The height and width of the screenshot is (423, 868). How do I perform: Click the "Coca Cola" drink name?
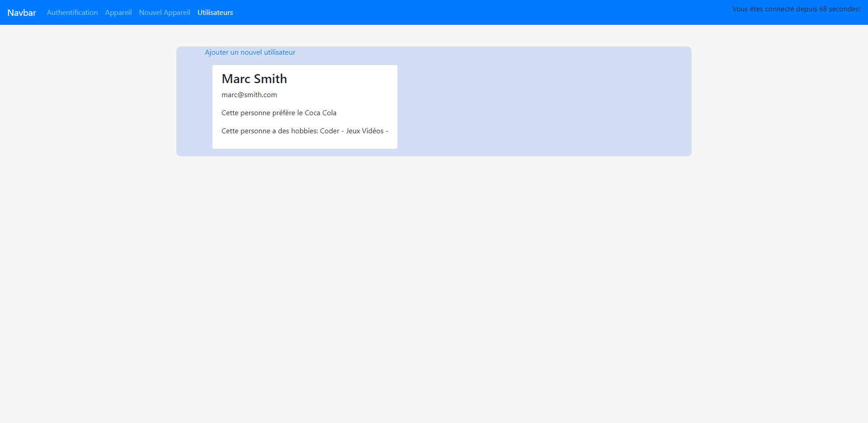321,113
